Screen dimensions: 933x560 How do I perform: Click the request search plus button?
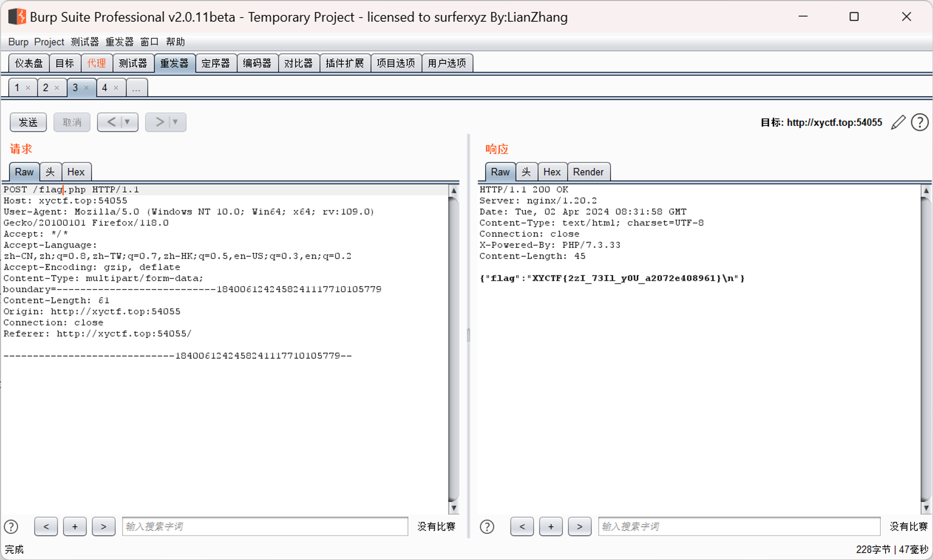click(75, 526)
